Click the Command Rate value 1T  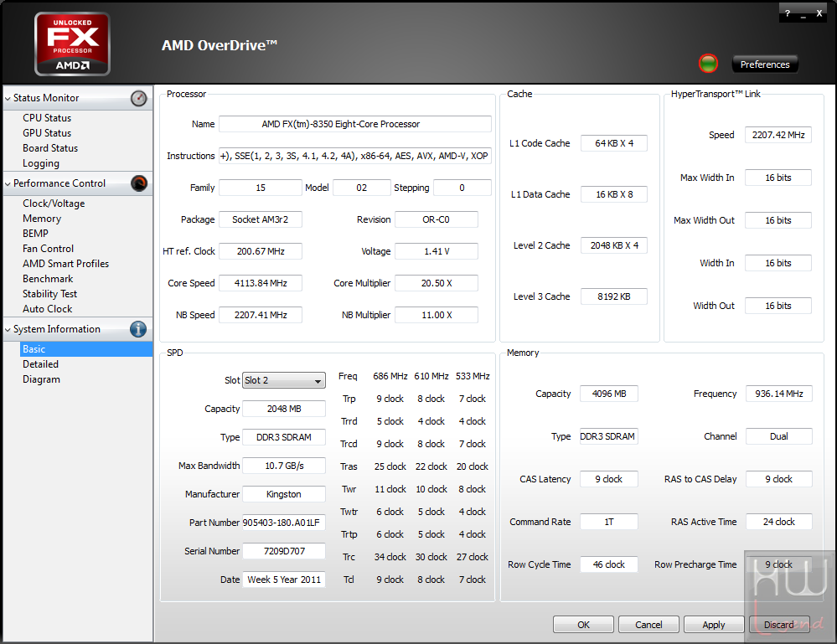tap(609, 522)
